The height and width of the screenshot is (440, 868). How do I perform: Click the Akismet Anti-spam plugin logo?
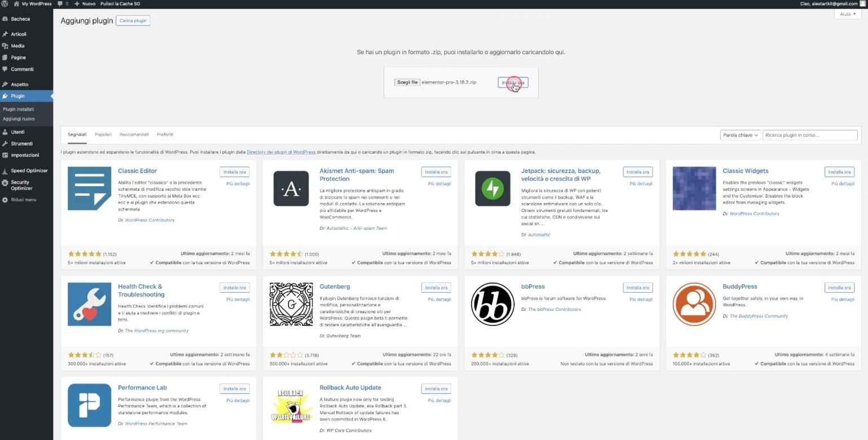tap(290, 188)
